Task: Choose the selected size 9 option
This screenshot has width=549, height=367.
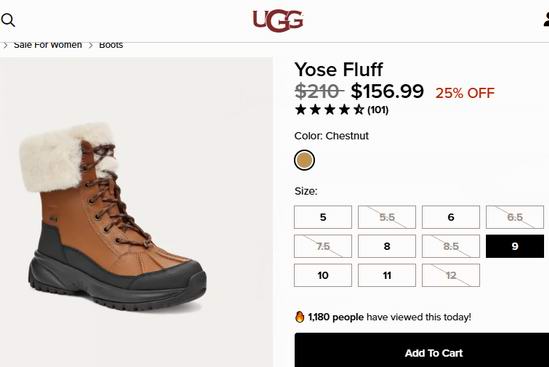Action: pyautogui.click(x=515, y=246)
